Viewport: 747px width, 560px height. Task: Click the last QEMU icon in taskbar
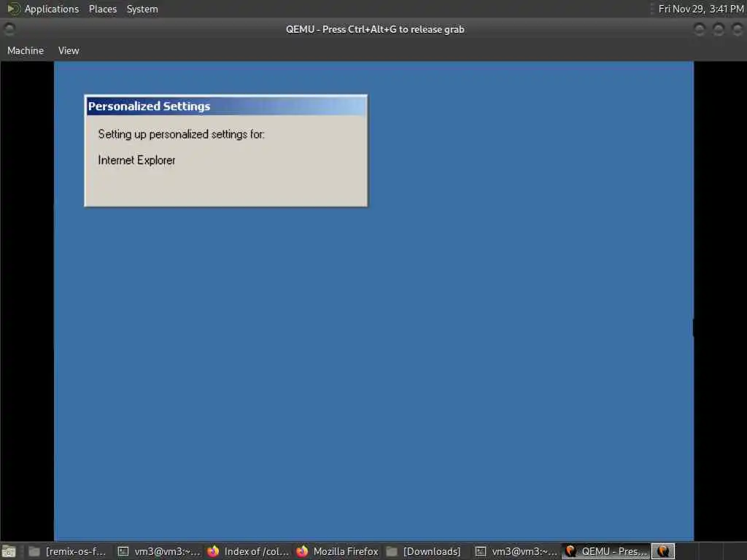click(x=662, y=551)
